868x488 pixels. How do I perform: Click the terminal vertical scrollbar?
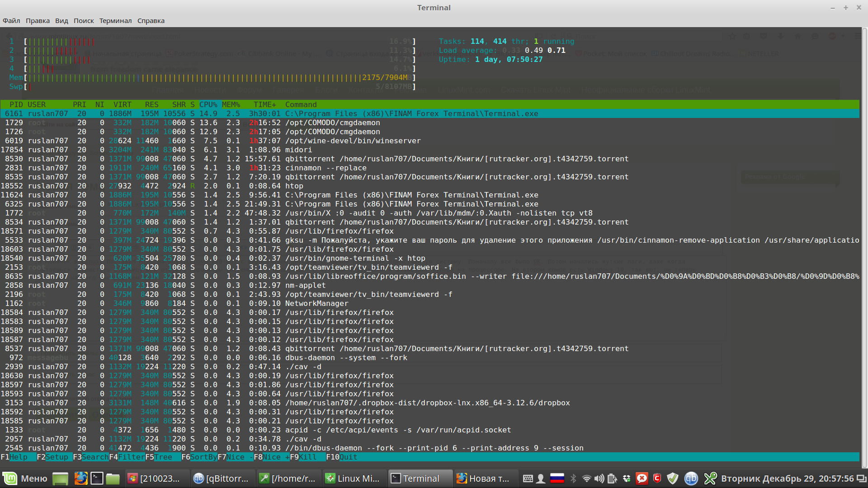click(x=864, y=244)
